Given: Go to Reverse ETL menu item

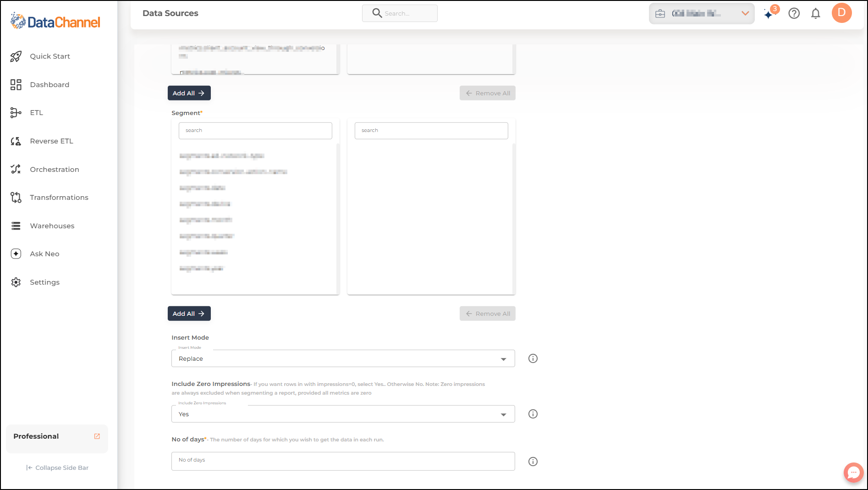Looking at the screenshot, I should 51,141.
